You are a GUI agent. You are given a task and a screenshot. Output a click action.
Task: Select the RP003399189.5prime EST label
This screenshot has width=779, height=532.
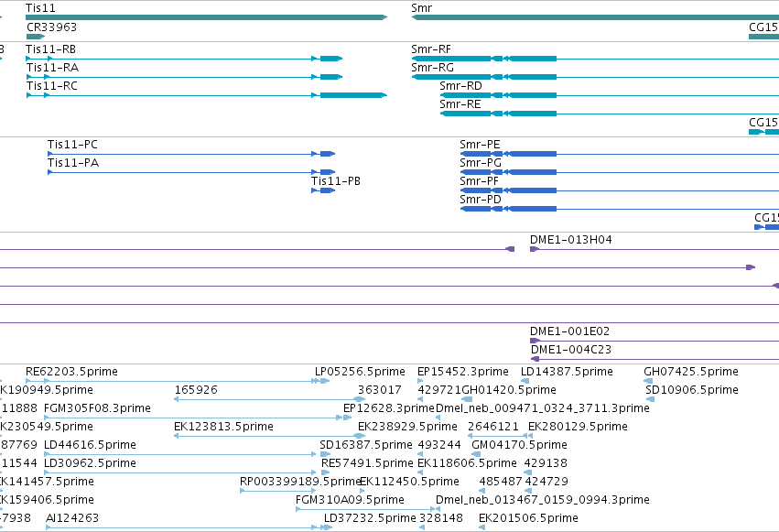[299, 482]
